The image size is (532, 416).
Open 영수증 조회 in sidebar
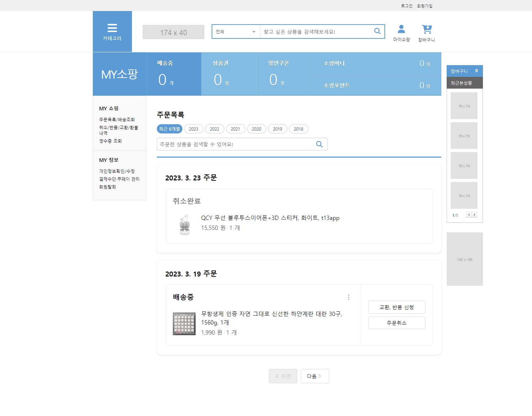point(111,141)
